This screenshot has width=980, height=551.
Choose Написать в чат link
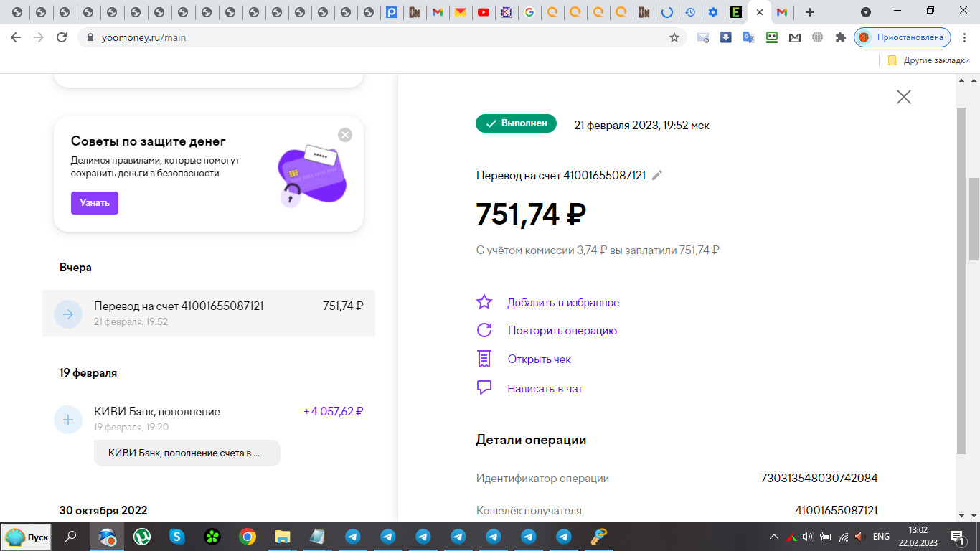(x=545, y=389)
